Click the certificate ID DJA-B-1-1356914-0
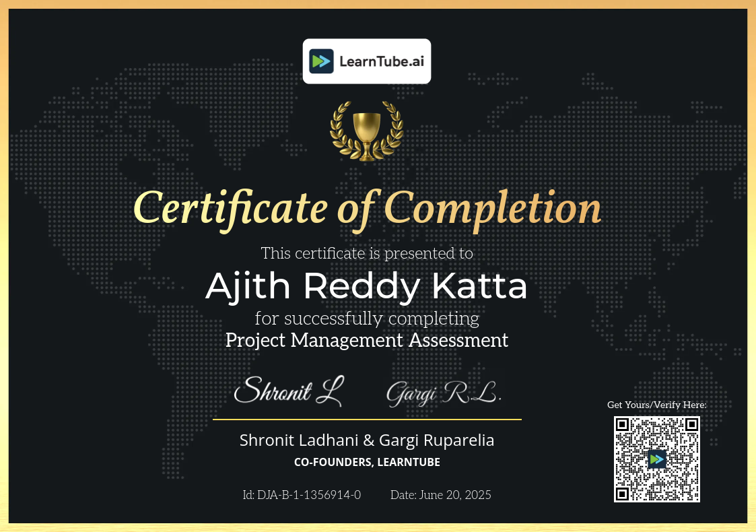The width and height of the screenshot is (756, 532). point(302,495)
